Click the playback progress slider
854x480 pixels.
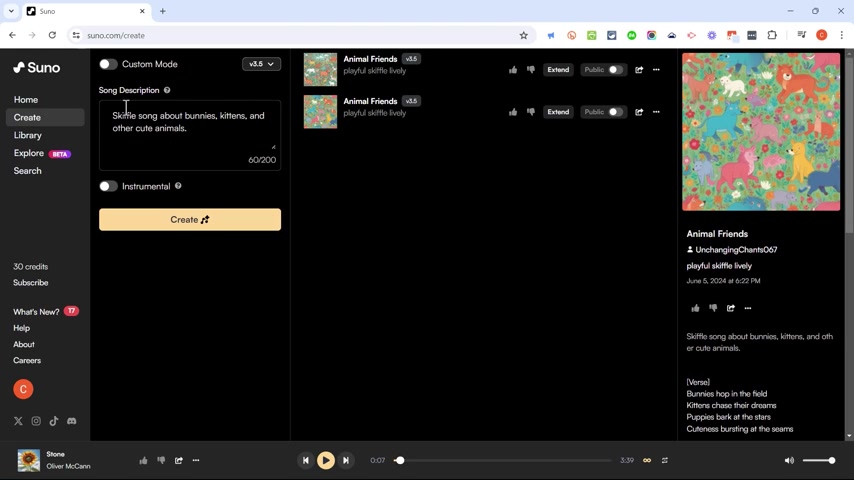[505, 460]
